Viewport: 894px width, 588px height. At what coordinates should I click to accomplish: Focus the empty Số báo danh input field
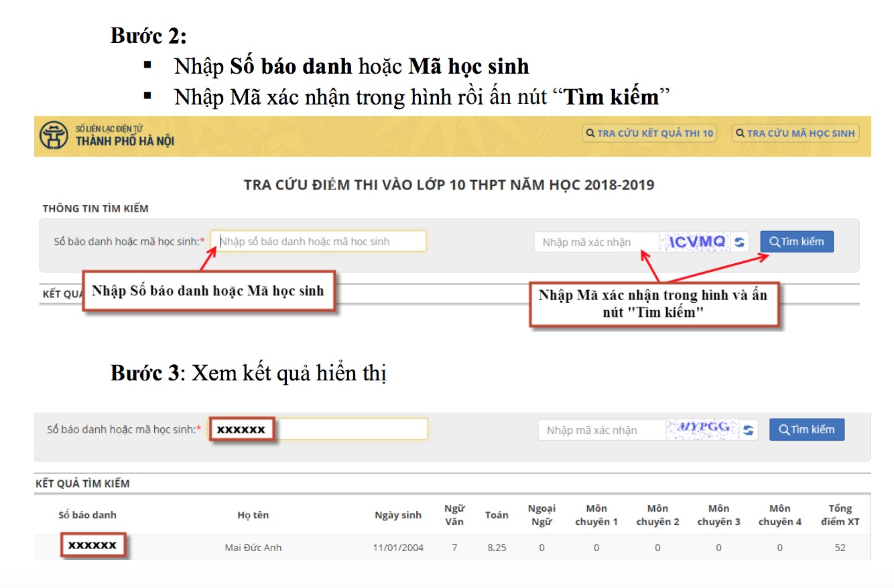318,241
